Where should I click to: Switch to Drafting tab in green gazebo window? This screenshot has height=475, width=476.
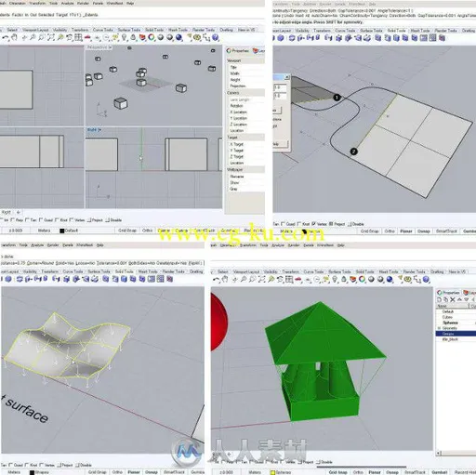pos(437,271)
